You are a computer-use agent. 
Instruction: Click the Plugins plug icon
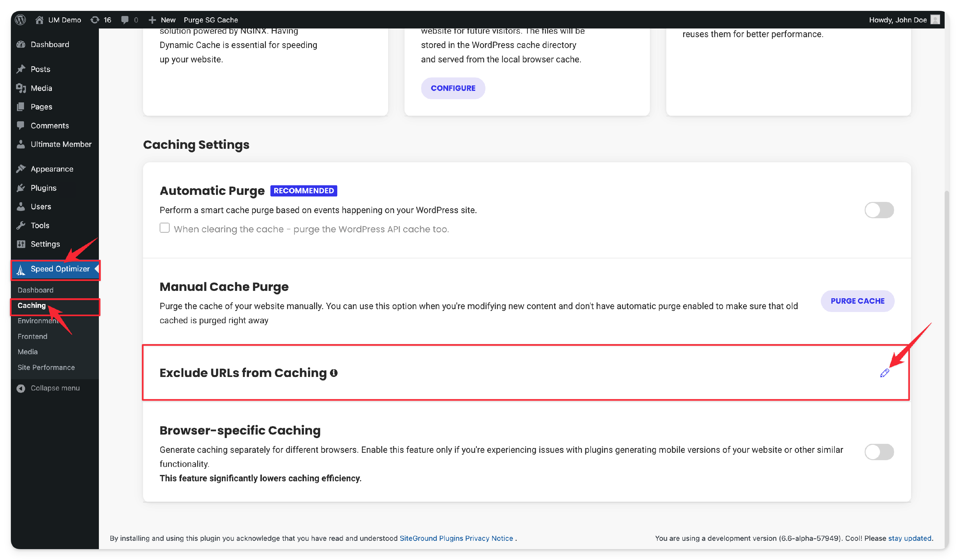[x=21, y=188]
